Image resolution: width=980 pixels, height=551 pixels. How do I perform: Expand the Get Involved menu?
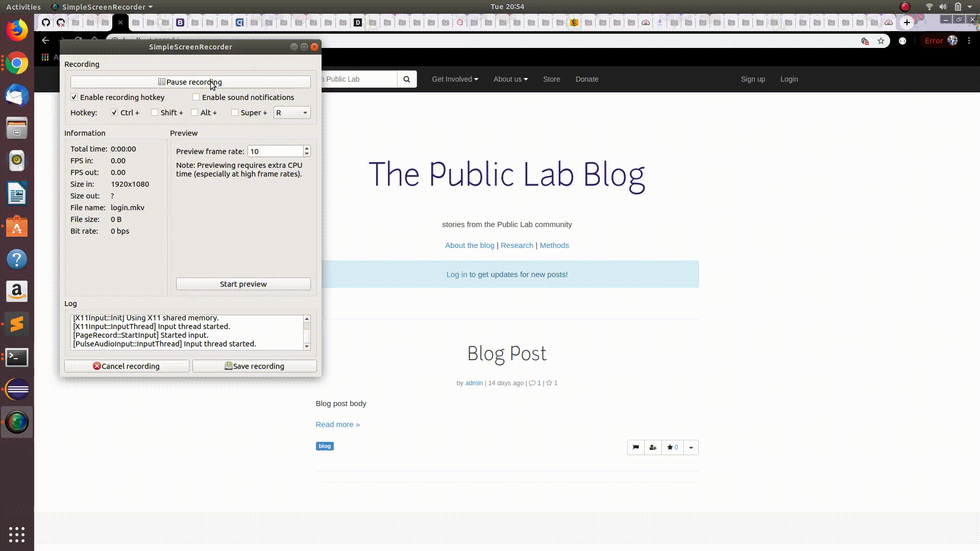(455, 79)
